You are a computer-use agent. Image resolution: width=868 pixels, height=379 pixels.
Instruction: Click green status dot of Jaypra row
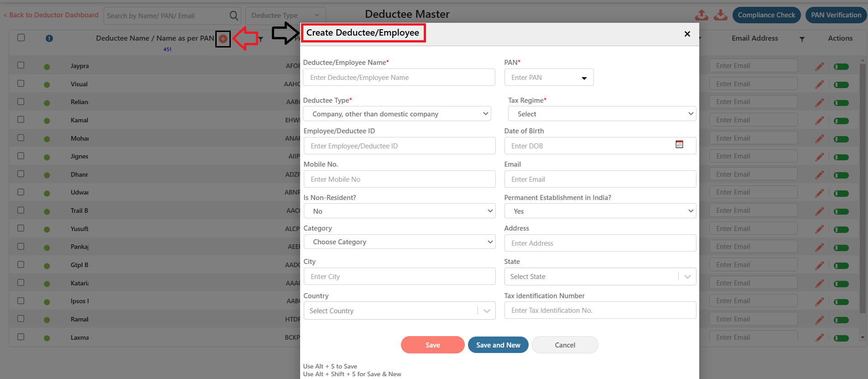[x=47, y=67]
